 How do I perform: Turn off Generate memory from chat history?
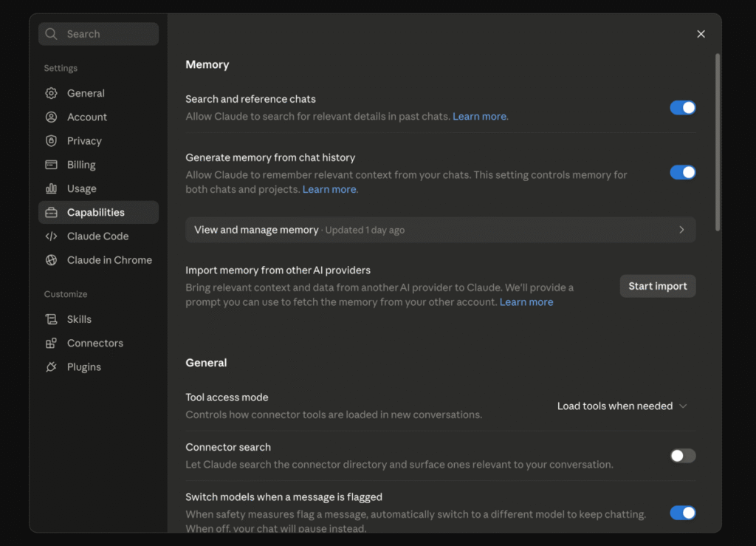[x=683, y=172]
